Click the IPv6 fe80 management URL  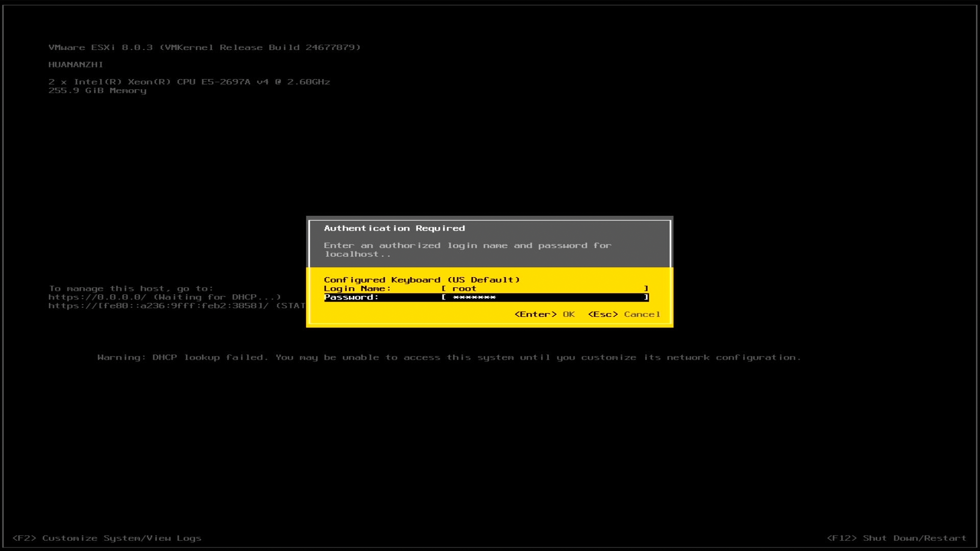coord(158,306)
